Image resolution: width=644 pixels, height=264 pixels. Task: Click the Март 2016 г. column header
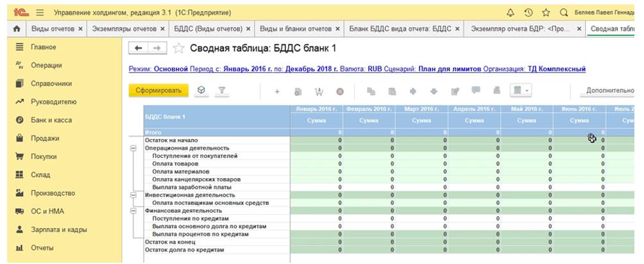(x=421, y=109)
